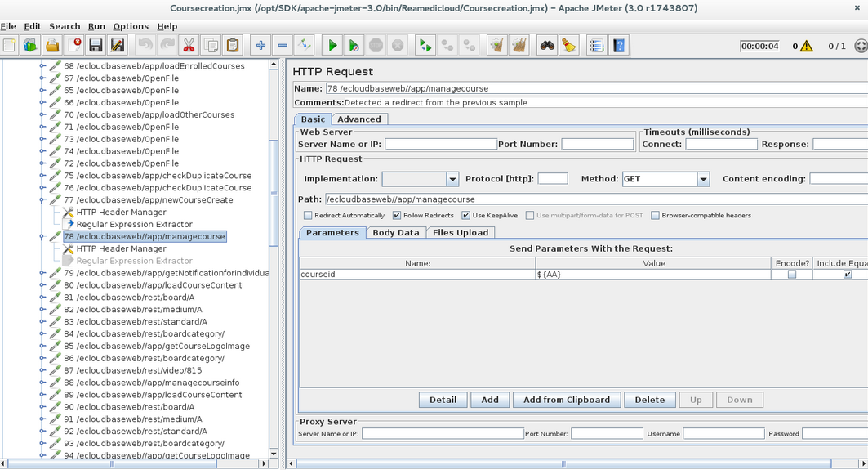Open the Implementation dropdown
Screen dimensions: 868x470
452,179
